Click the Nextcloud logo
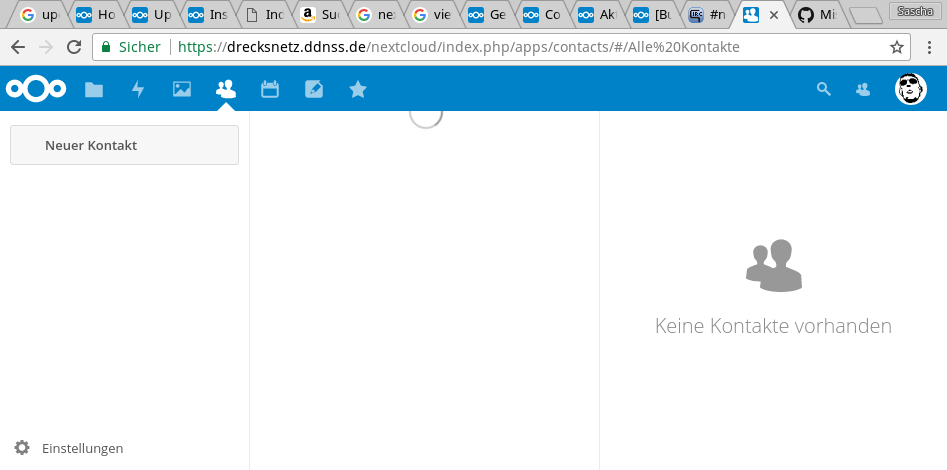The width and height of the screenshot is (947, 470). (x=36, y=89)
